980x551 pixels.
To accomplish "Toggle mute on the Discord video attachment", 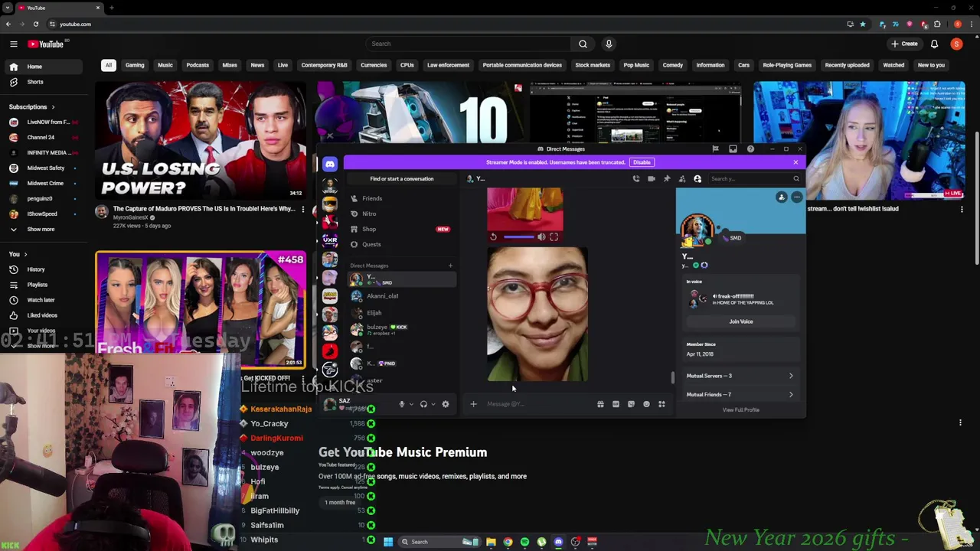I will pos(541,237).
